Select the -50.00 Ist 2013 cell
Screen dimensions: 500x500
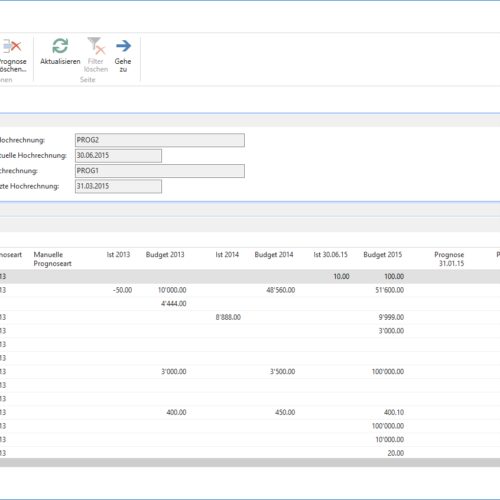[x=122, y=290]
